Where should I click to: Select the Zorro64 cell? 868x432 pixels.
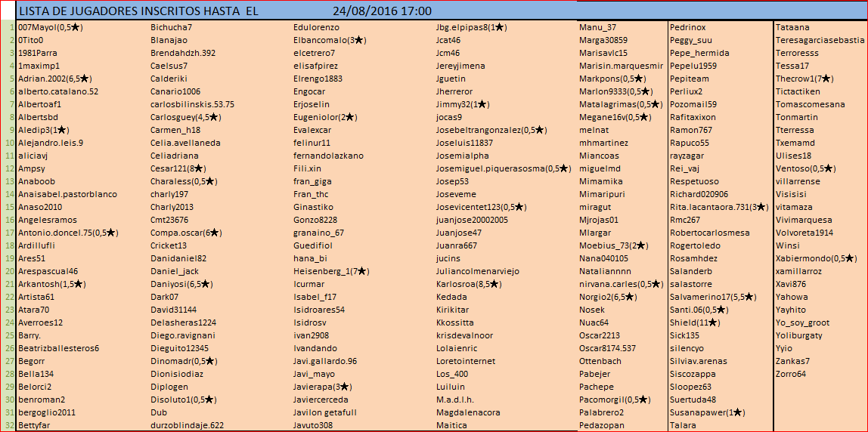[791, 374]
